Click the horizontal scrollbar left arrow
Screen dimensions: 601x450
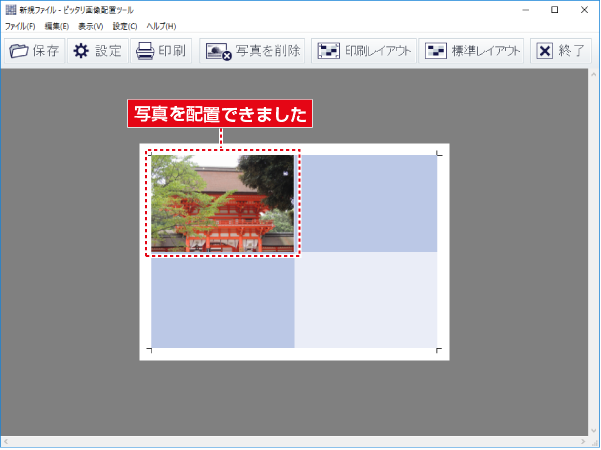[6, 441]
